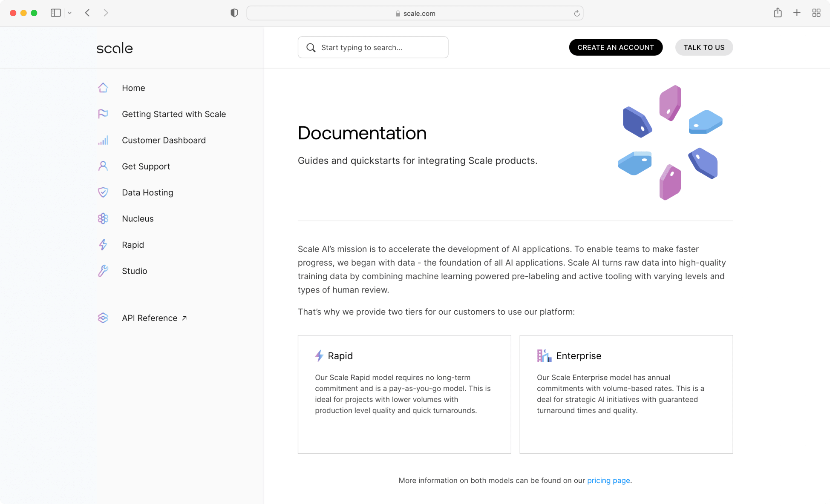Open the pricing page link
Screen dimensions: 830x504
(x=608, y=480)
